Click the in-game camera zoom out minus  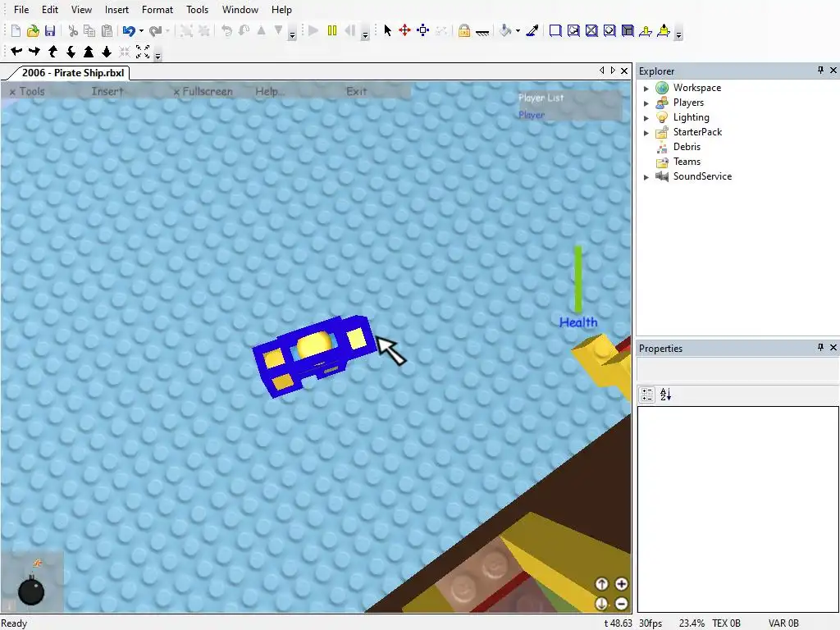click(621, 604)
